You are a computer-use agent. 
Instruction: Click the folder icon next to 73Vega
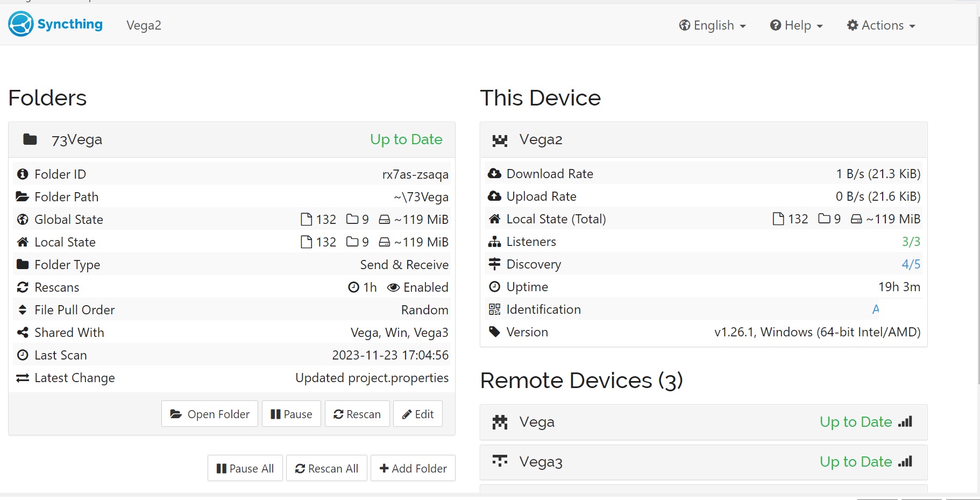(30, 140)
